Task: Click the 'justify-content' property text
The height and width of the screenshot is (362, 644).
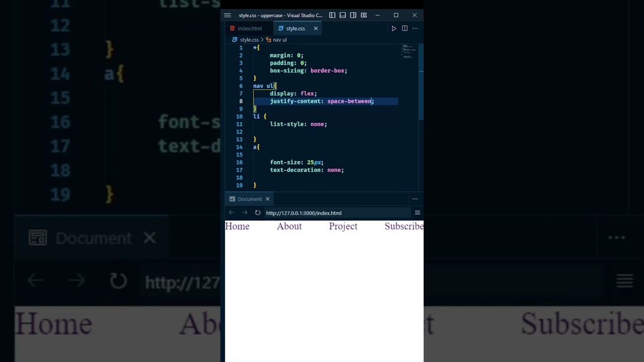Action: click(x=295, y=101)
